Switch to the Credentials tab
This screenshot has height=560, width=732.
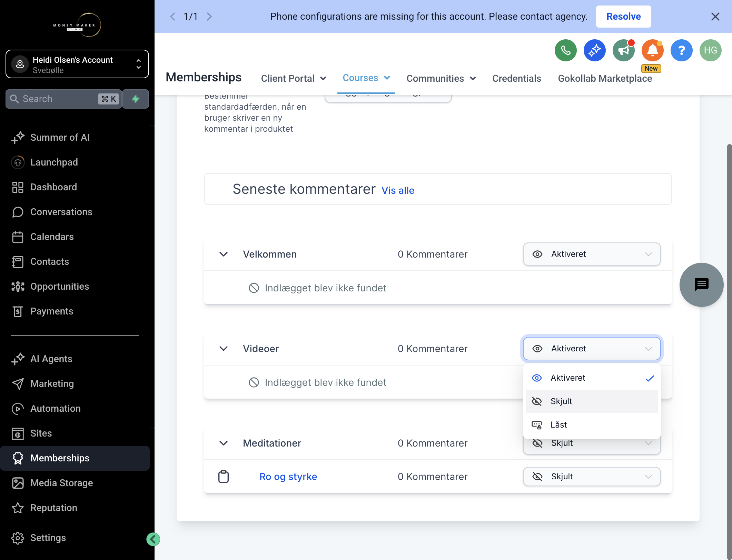click(516, 78)
